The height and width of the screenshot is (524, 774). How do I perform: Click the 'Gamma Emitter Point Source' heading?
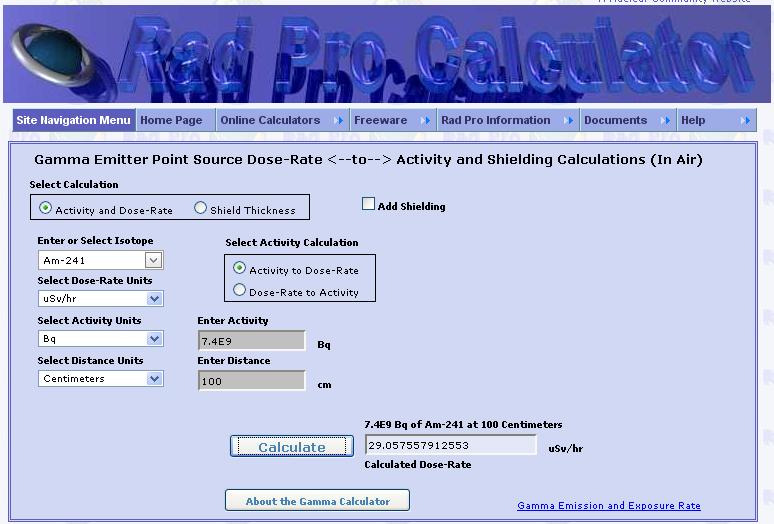[x=368, y=160]
